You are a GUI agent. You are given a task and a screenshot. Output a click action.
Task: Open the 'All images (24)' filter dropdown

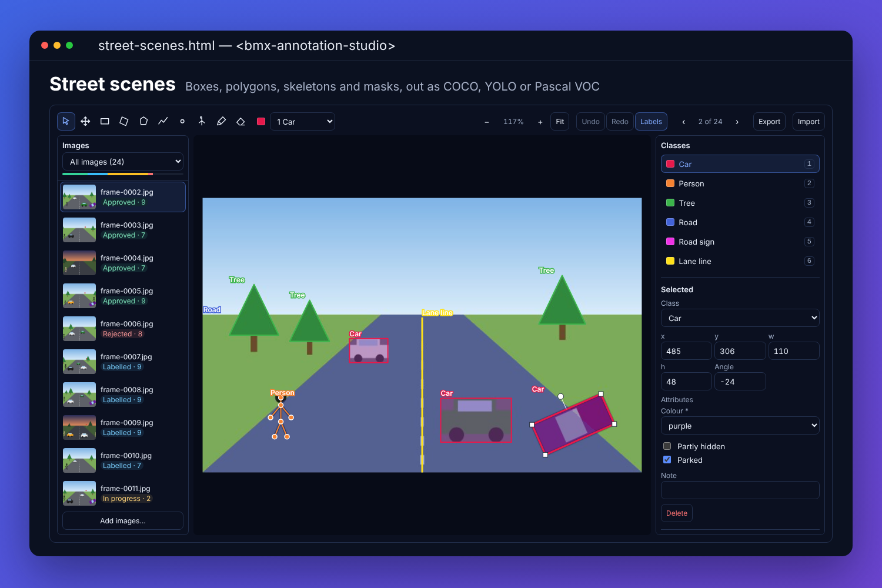click(x=123, y=162)
